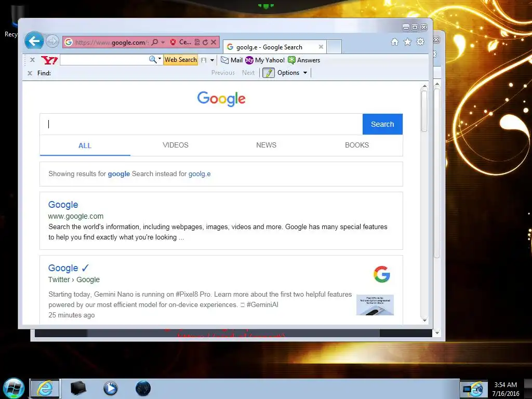This screenshot has width=532, height=399.
Task: Open the dark globe taskbar icon
Action: coord(143,389)
